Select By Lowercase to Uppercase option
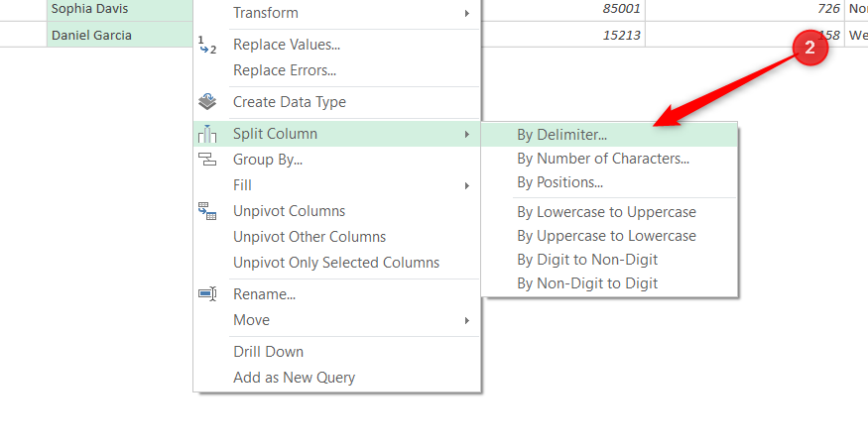Viewport: 868px width, 446px height. click(x=609, y=212)
